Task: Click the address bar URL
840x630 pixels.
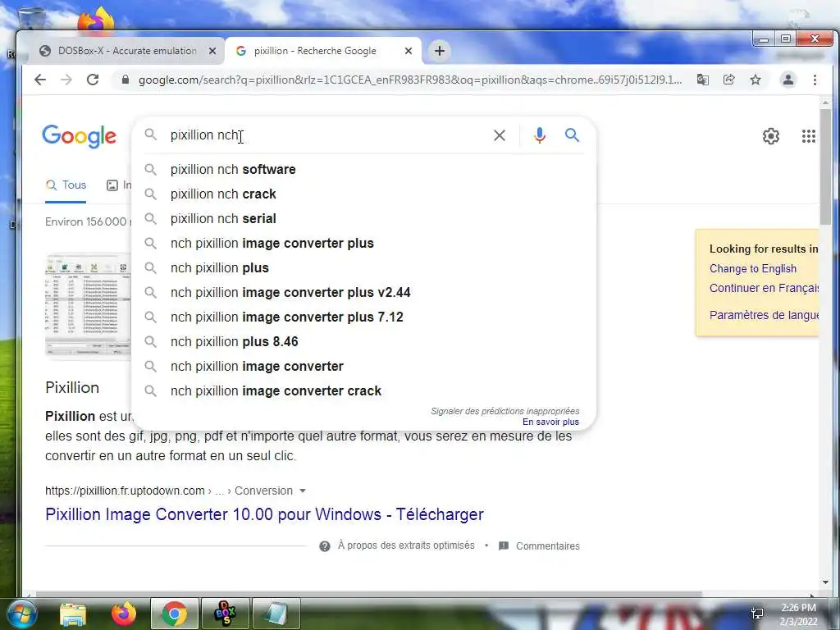Action: (x=410, y=80)
